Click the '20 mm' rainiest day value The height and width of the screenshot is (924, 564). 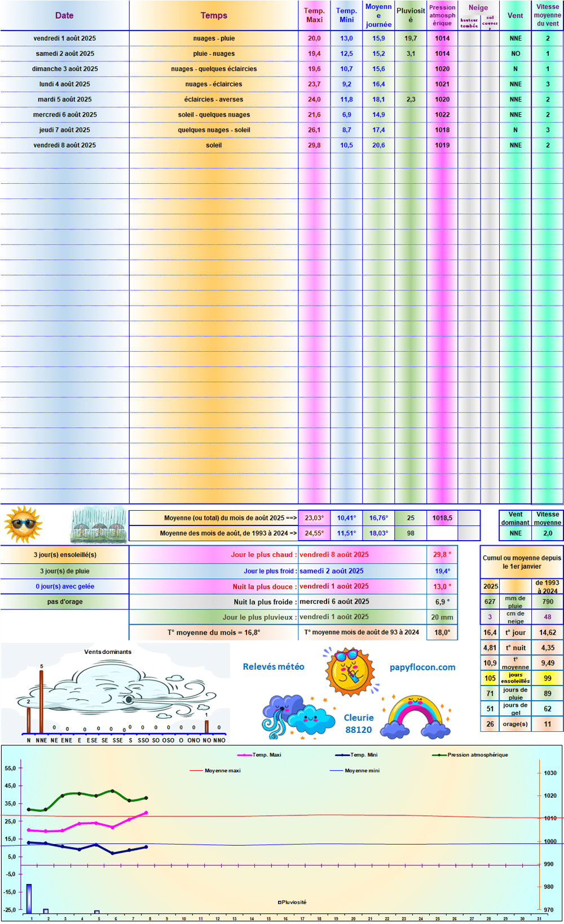[x=442, y=617]
